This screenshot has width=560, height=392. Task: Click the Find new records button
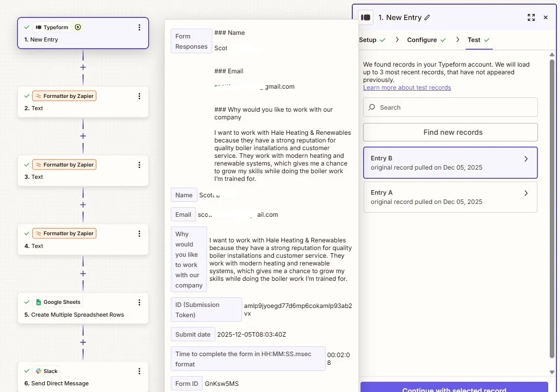coord(450,132)
